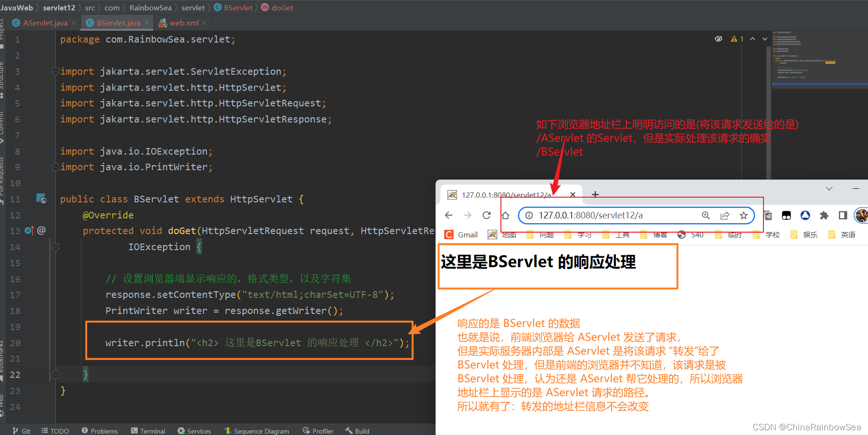Close the web.xml tab
The image size is (868, 435).
[204, 23]
